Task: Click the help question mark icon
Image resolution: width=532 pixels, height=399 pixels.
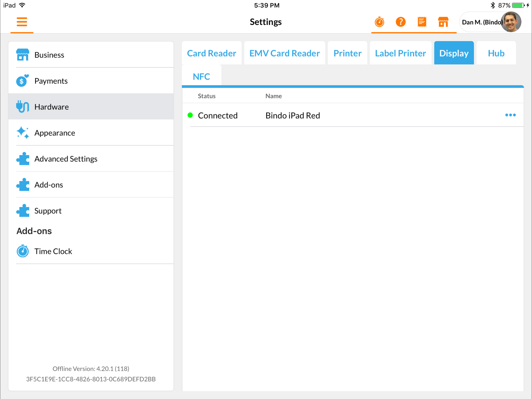Action: pos(400,22)
